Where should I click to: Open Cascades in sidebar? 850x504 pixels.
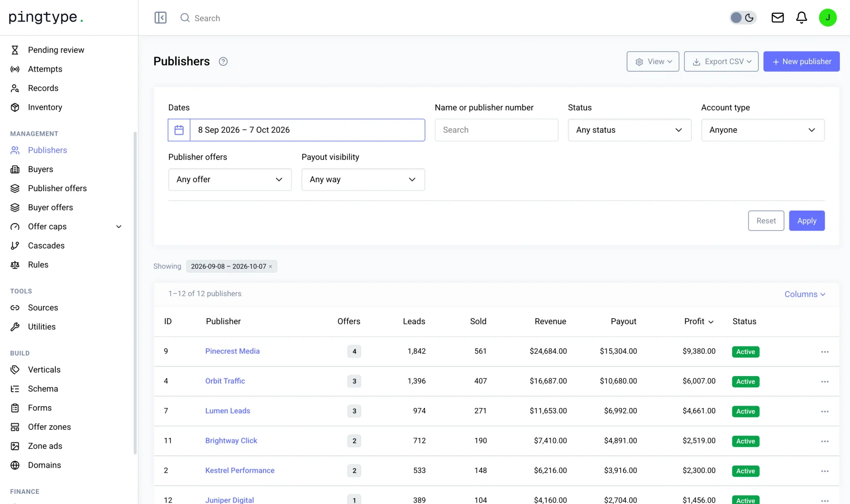click(x=46, y=246)
